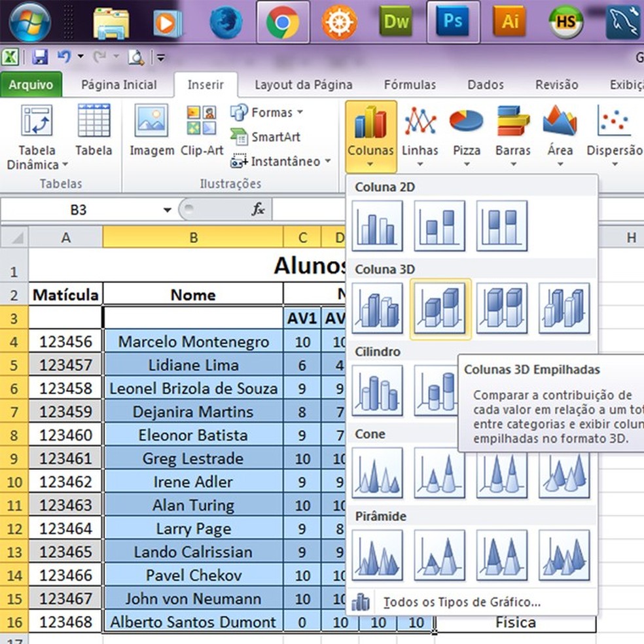This screenshot has width=644, height=644.
Task: Insert an Imagem from file
Action: pos(151,132)
